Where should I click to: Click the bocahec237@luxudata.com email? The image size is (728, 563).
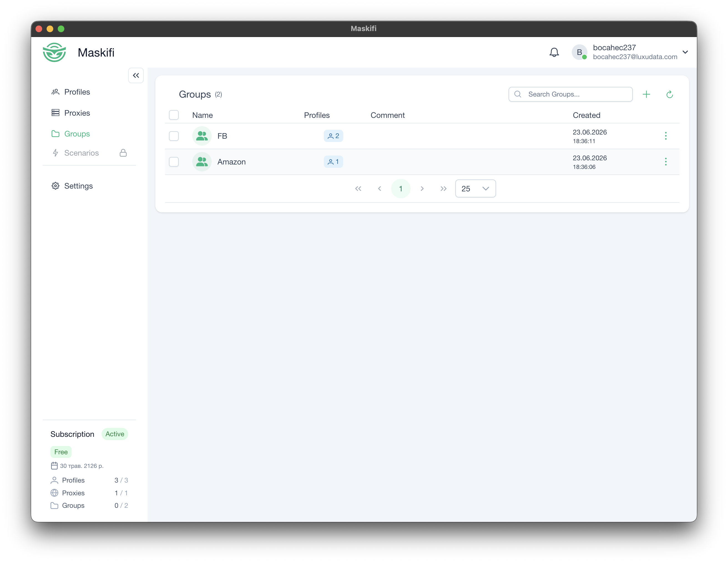[x=635, y=57]
